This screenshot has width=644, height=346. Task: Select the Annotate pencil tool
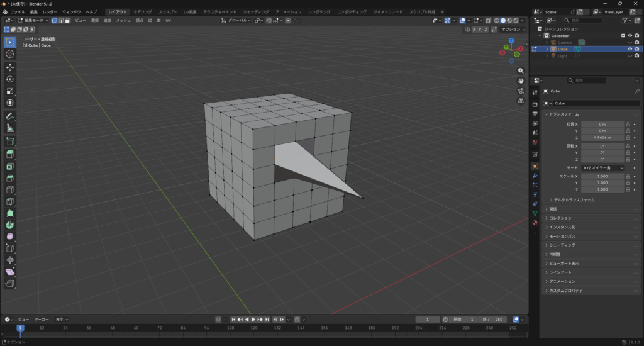point(10,116)
